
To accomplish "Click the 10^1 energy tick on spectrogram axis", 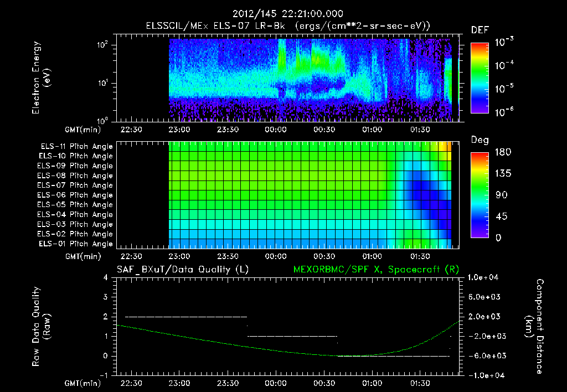I will [102, 83].
